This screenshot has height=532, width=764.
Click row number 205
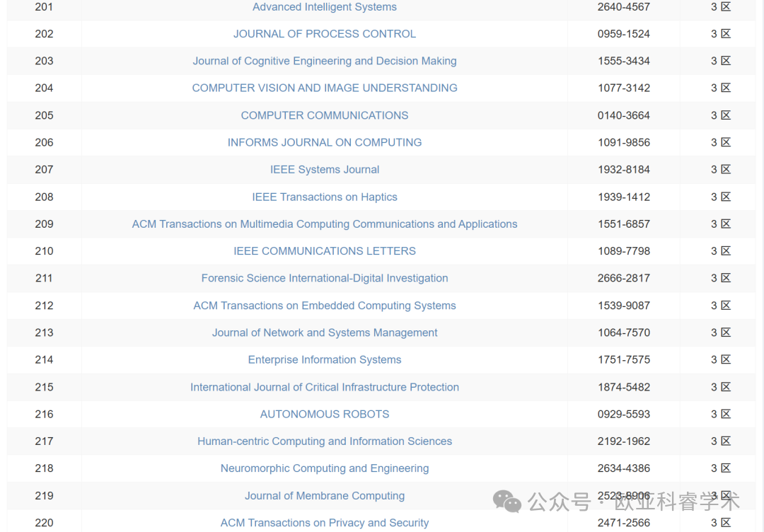tap(44, 115)
